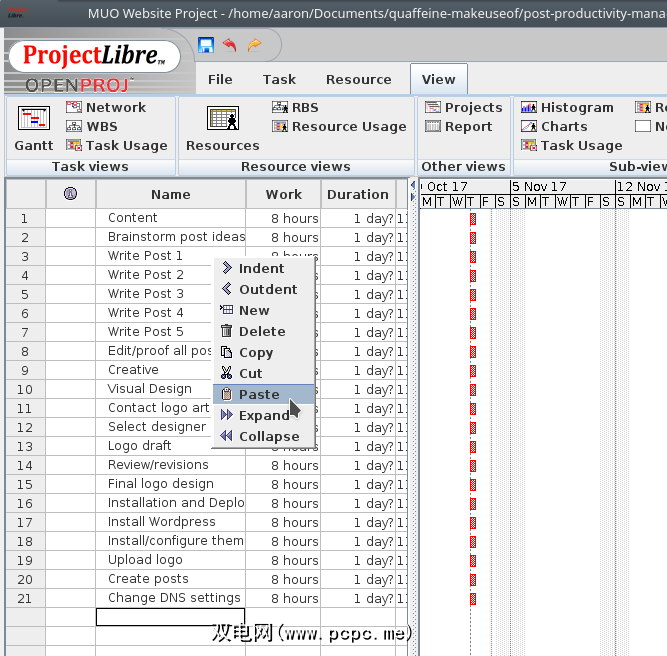Select row number 21 header

pyautogui.click(x=25, y=599)
